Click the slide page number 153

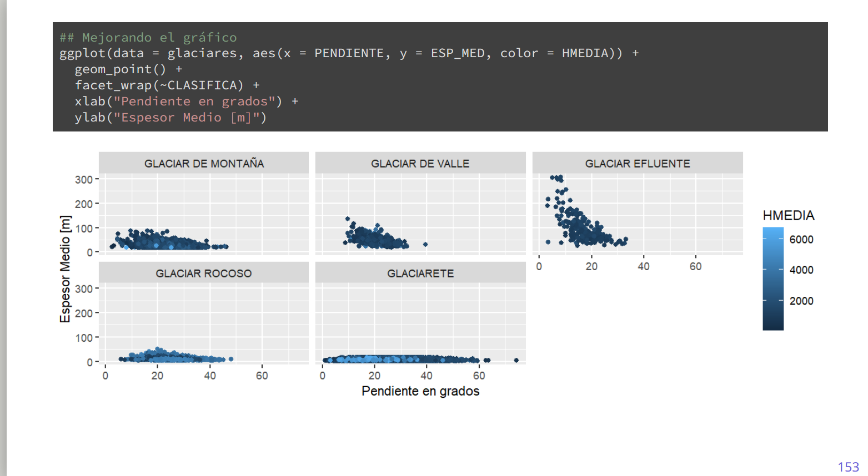tap(848, 467)
